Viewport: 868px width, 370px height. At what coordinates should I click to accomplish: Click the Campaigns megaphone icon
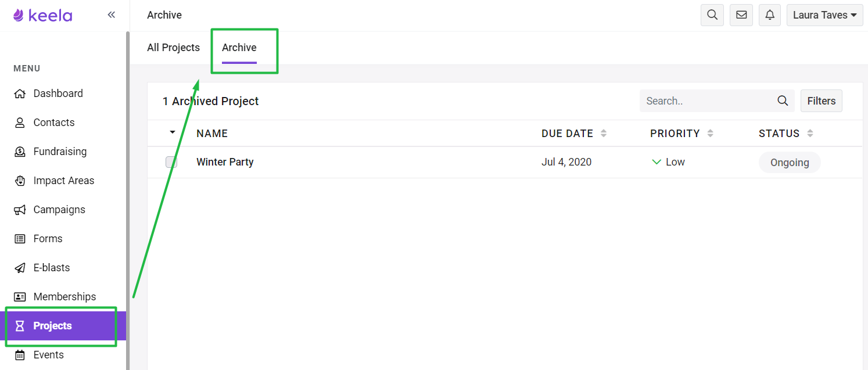(20, 210)
